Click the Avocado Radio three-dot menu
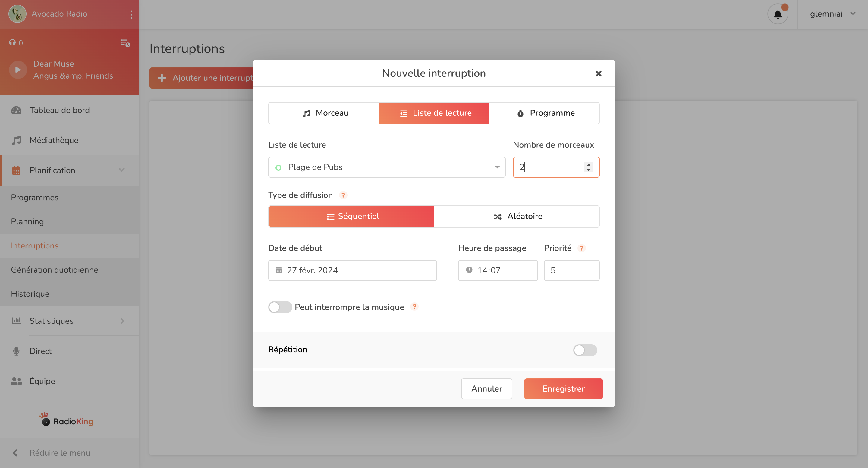Viewport: 868px width, 468px height. point(131,14)
